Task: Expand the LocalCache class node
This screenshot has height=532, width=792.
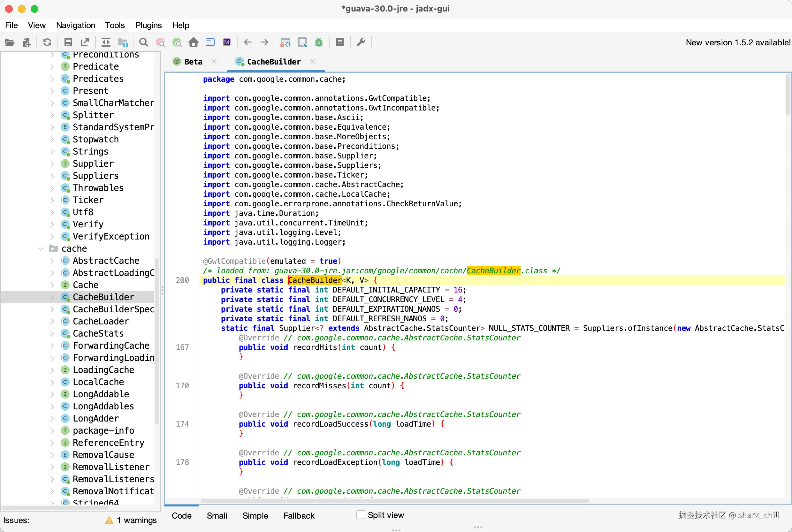Action: pos(52,382)
